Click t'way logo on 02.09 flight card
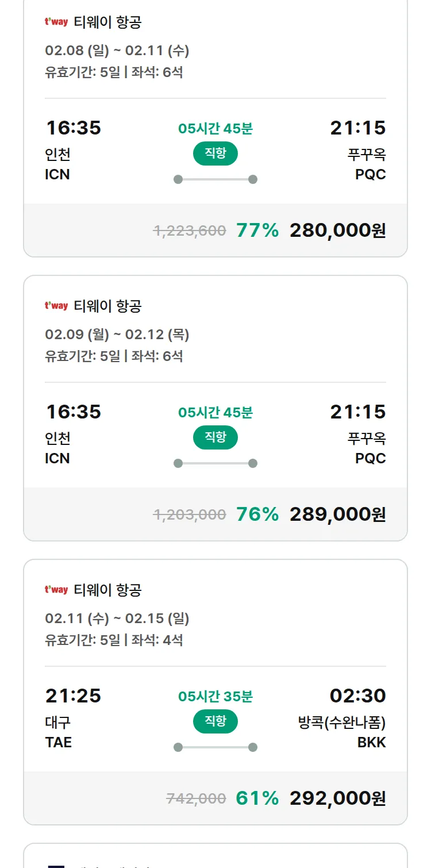The width and height of the screenshot is (431, 868). coord(56,306)
